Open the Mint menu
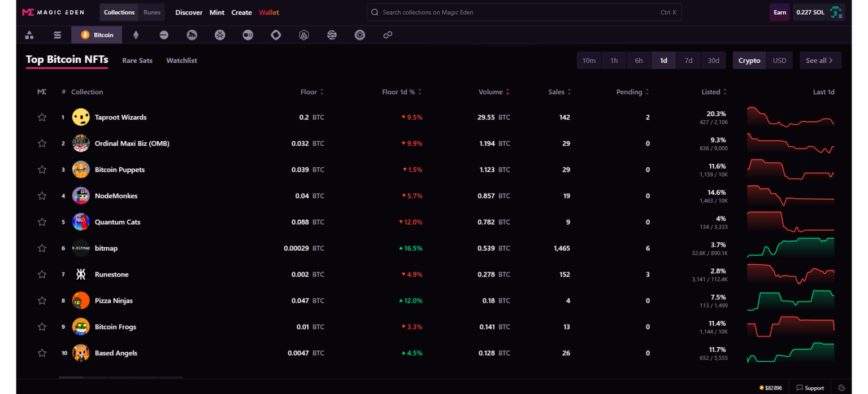The image size is (868, 394). 217,12
